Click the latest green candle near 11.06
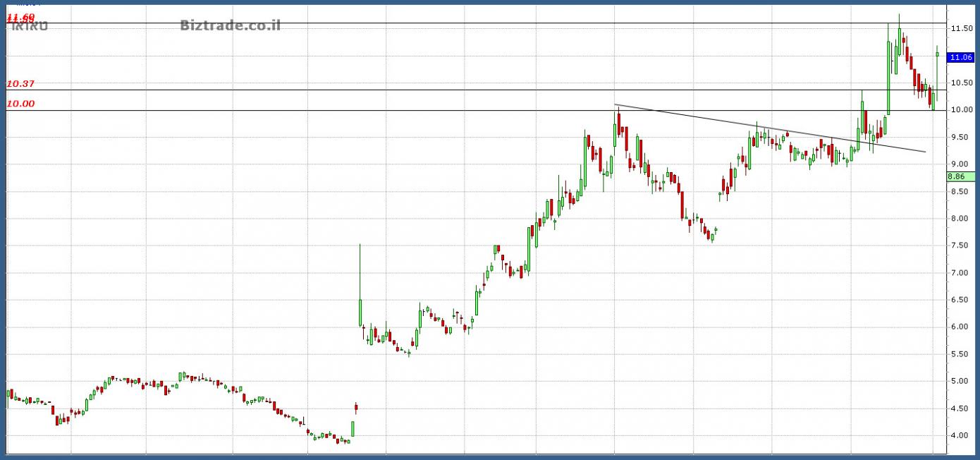The height and width of the screenshot is (460, 980). coord(937,54)
